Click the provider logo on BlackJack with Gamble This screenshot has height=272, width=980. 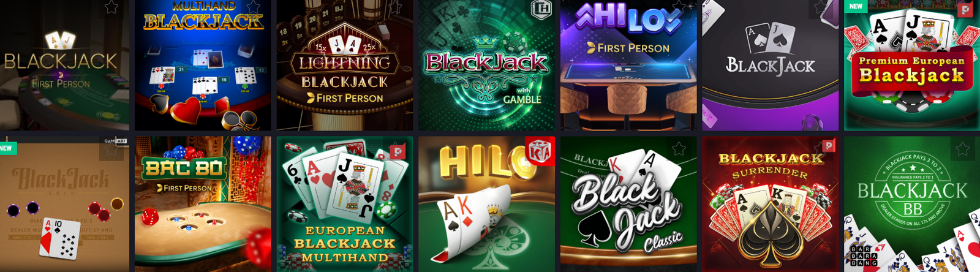click(x=542, y=9)
